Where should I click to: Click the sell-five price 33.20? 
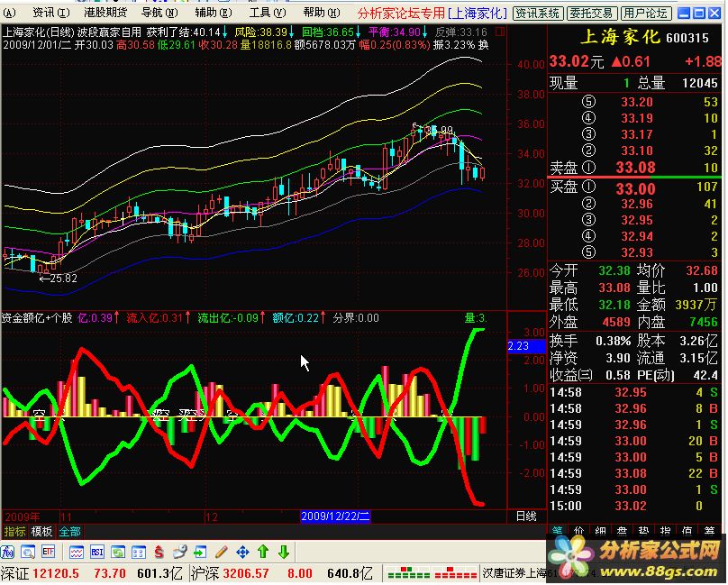point(636,102)
